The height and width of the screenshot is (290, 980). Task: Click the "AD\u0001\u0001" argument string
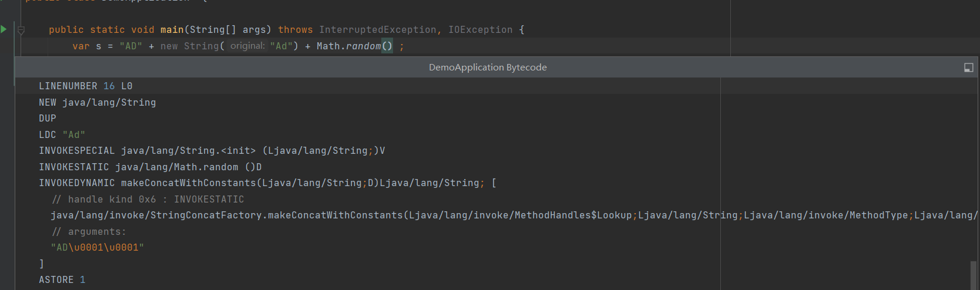pos(97,248)
